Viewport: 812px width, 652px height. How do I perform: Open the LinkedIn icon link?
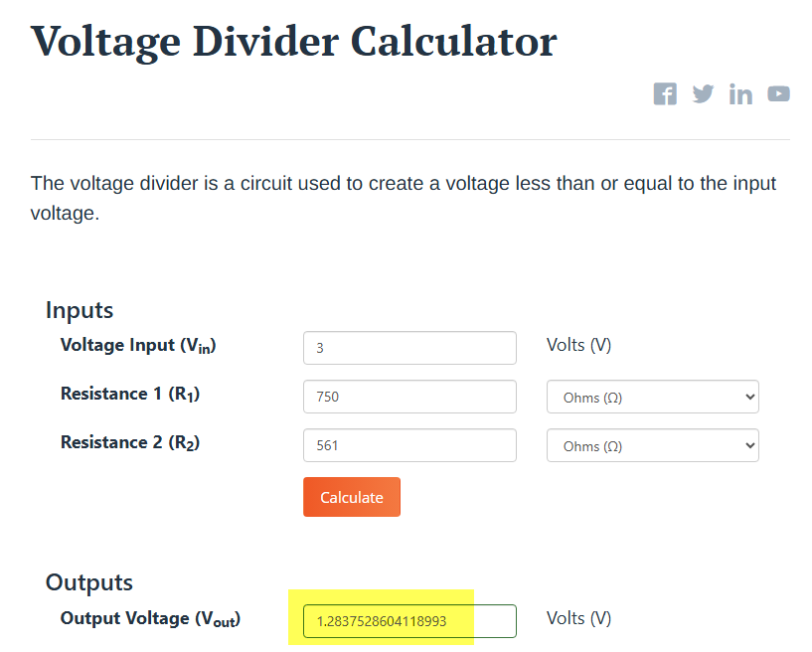tap(740, 94)
